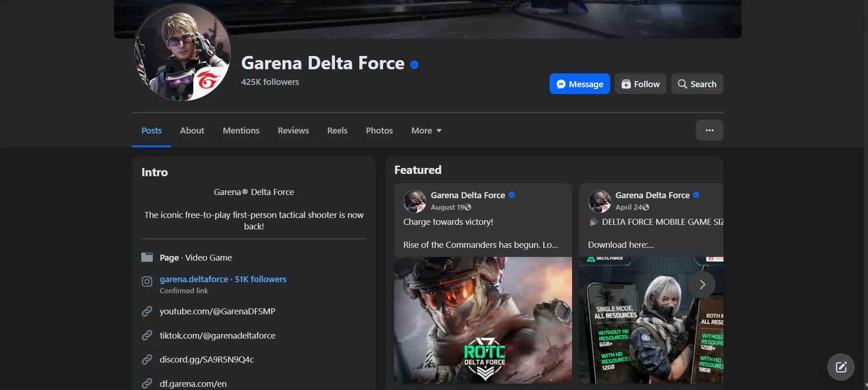Click the Instagram icon in Intro
The image size is (868, 390).
(x=147, y=281)
